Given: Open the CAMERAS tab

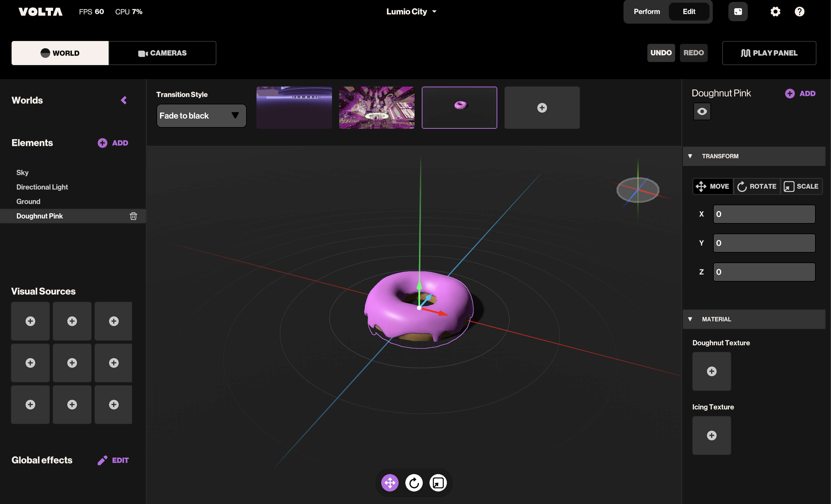Looking at the screenshot, I should (x=162, y=53).
